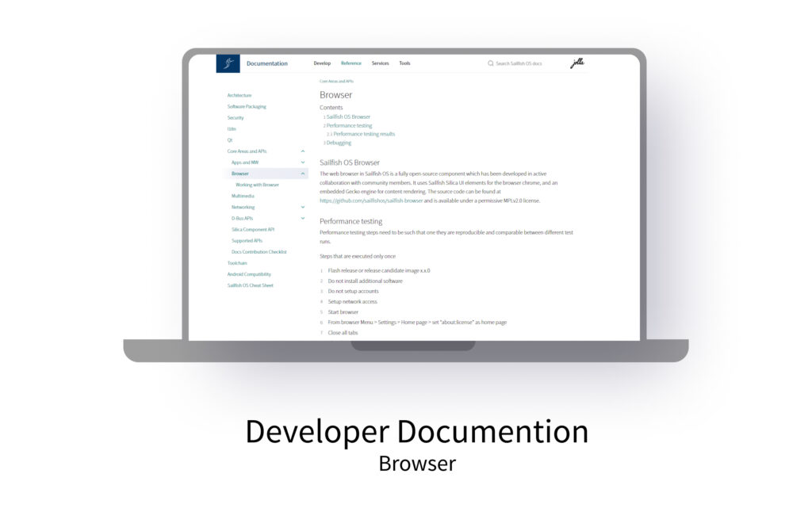Open Silica Component API page
812x512 pixels.
253,229
